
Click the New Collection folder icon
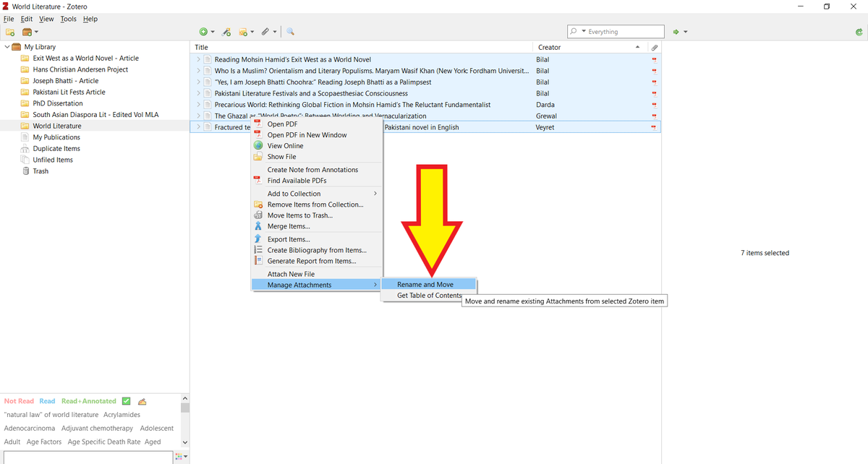point(9,32)
